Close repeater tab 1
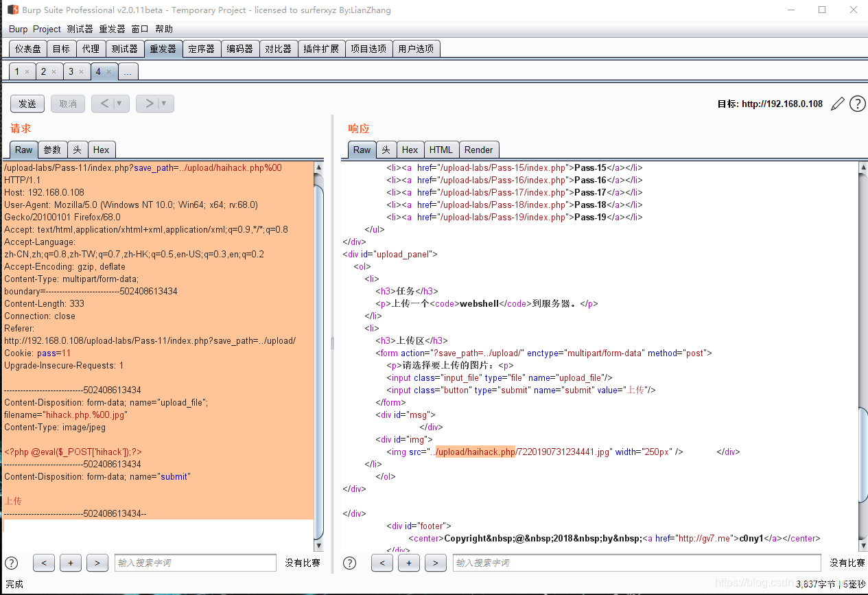Image resolution: width=868 pixels, height=595 pixels. [x=27, y=72]
